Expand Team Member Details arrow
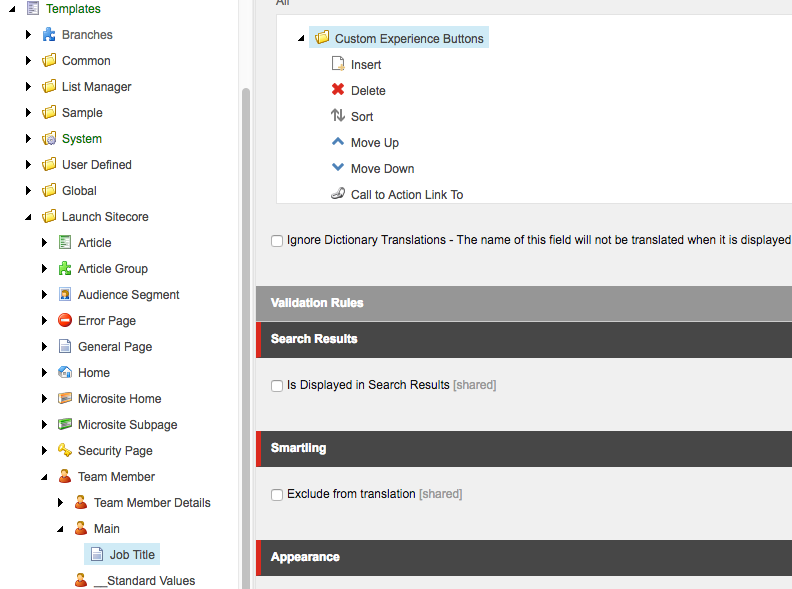 pyautogui.click(x=60, y=503)
